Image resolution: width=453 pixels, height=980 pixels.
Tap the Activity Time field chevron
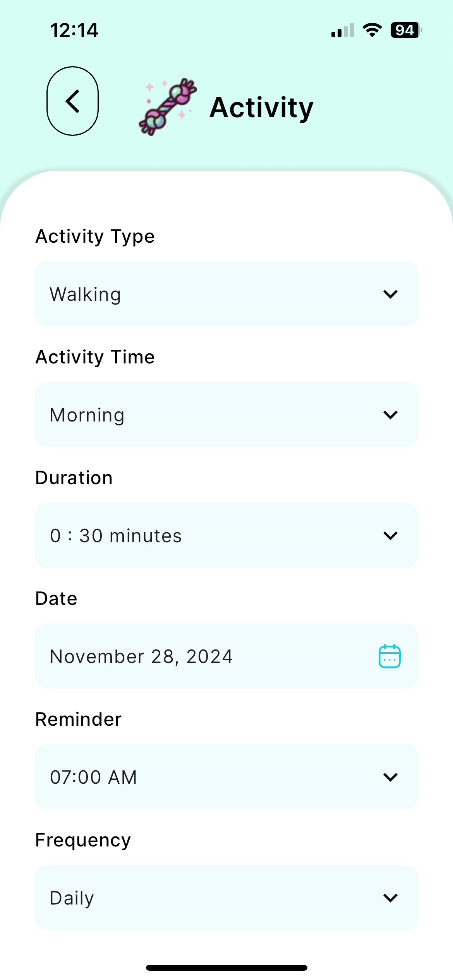pyautogui.click(x=390, y=415)
